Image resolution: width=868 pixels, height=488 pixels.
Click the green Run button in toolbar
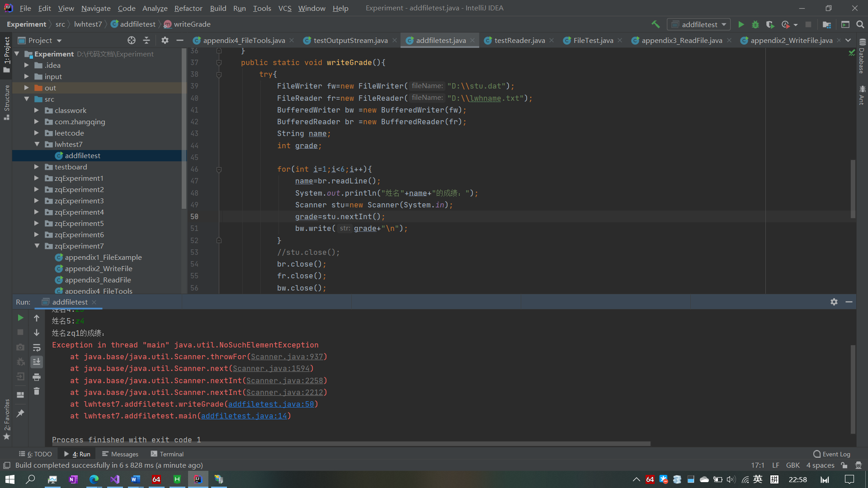[x=741, y=24]
